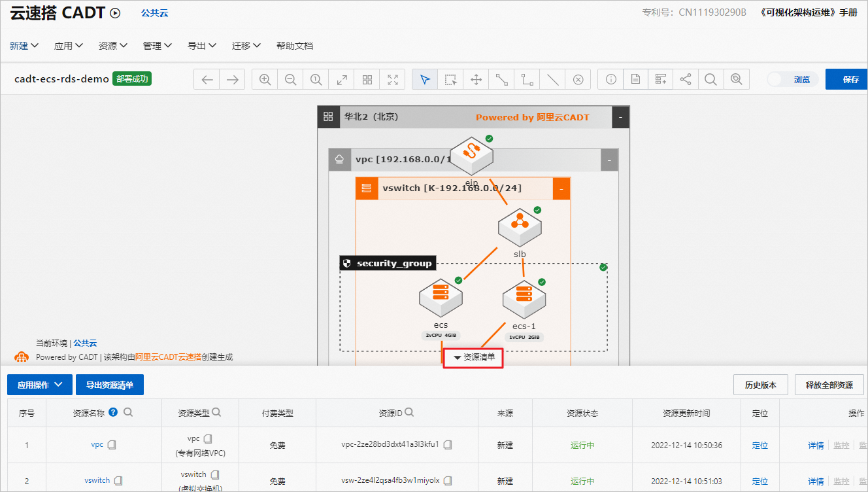Click search icon in 资源名称 column header

[128, 412]
